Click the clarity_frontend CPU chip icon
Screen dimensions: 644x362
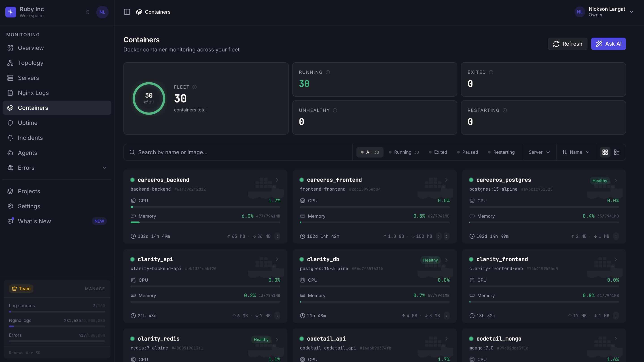pos(472,280)
